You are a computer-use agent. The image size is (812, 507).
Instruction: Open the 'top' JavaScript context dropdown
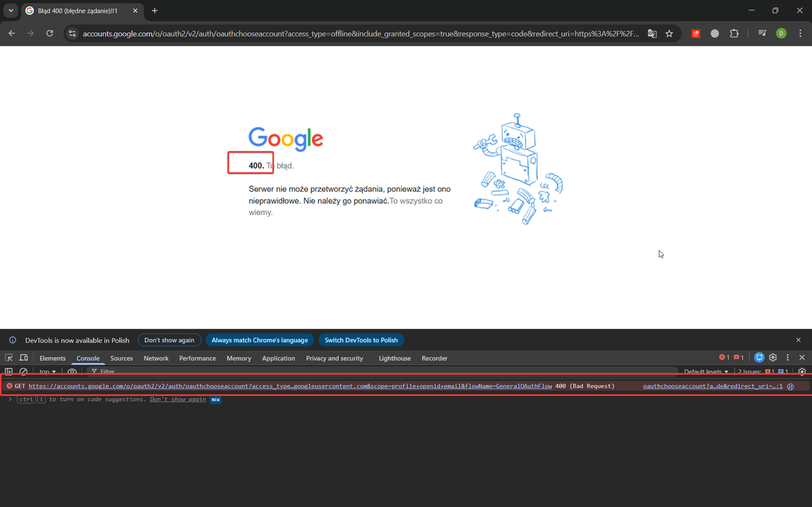47,372
